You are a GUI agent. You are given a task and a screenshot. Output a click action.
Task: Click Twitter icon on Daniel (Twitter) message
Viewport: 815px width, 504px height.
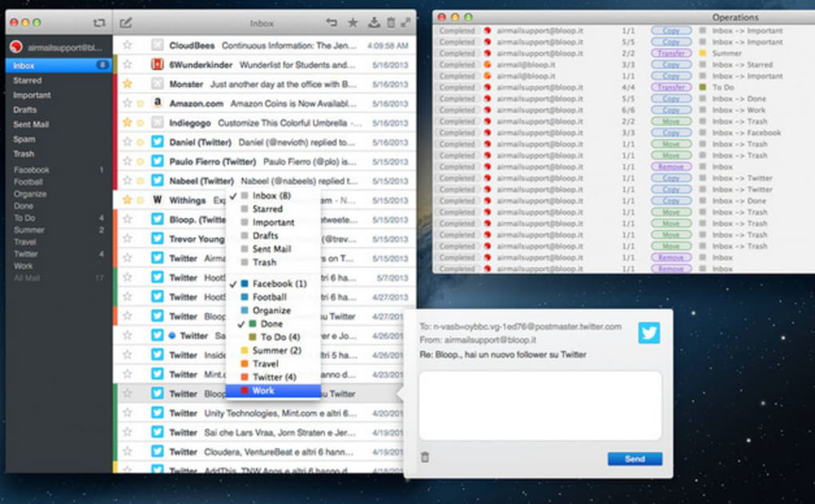(157, 142)
